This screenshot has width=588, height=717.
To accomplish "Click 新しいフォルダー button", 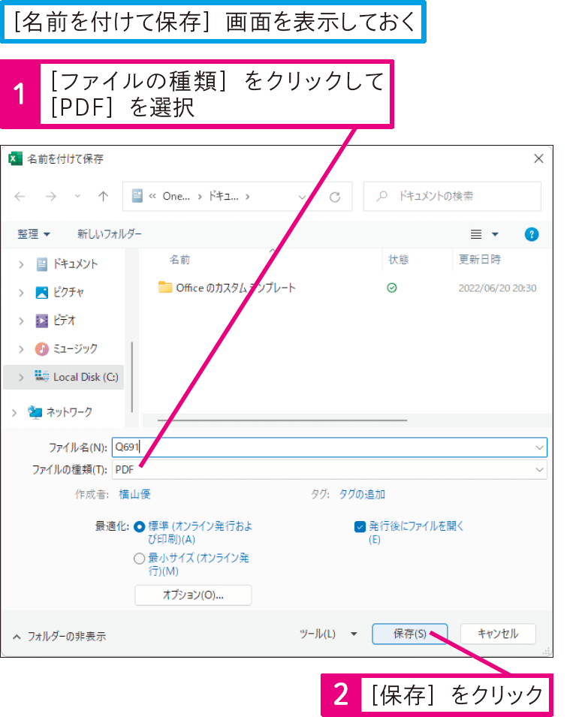I will pos(110,234).
